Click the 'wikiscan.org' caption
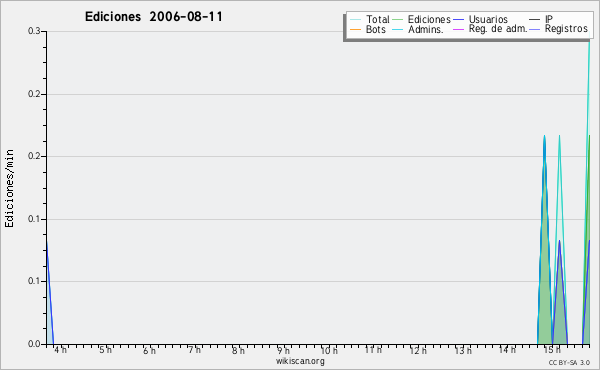 pos(300,361)
